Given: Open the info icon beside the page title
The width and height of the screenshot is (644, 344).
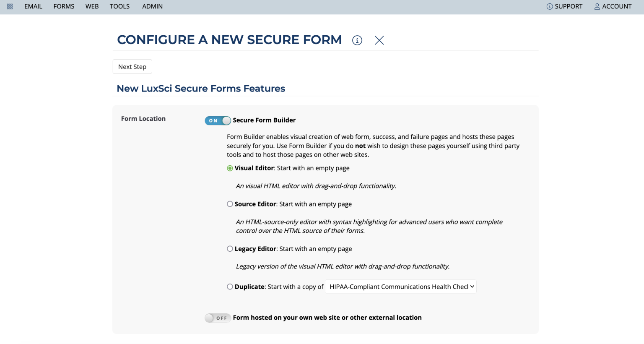Looking at the screenshot, I should point(357,40).
